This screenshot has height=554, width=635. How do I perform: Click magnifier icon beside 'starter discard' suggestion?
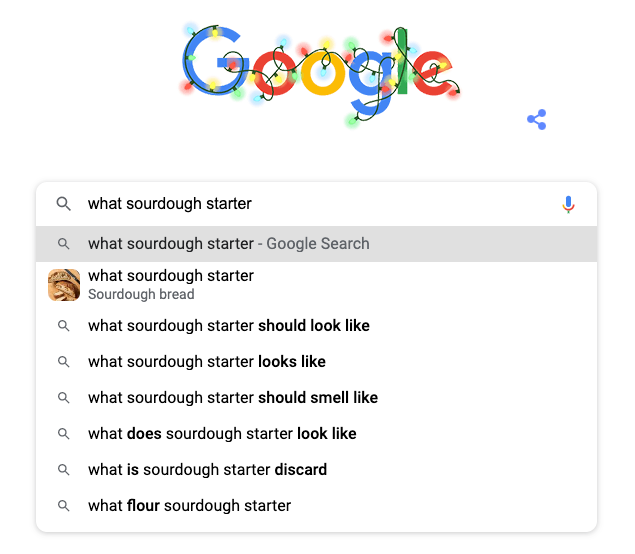click(x=63, y=470)
